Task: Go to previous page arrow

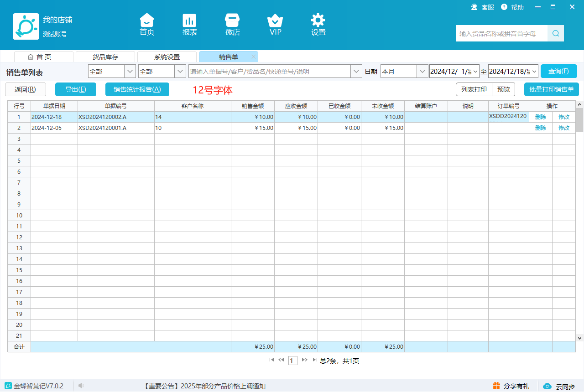Action: click(281, 360)
